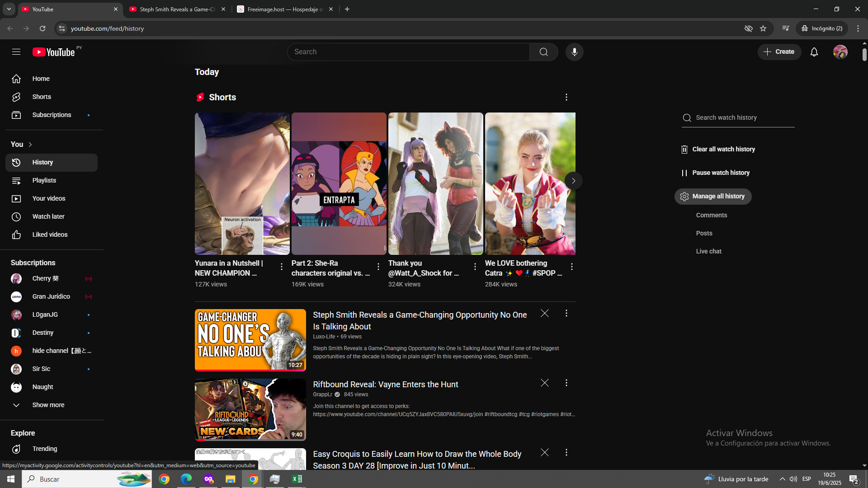Screen dimensions: 868x488
Task: Open the media controls icon in Chrome toolbar
Action: (x=786, y=28)
